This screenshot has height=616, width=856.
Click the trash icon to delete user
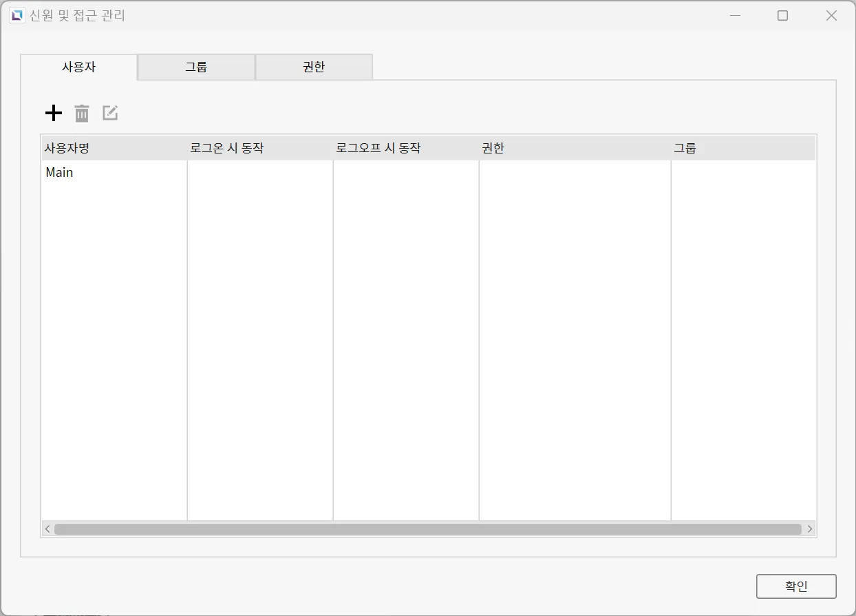pos(82,113)
